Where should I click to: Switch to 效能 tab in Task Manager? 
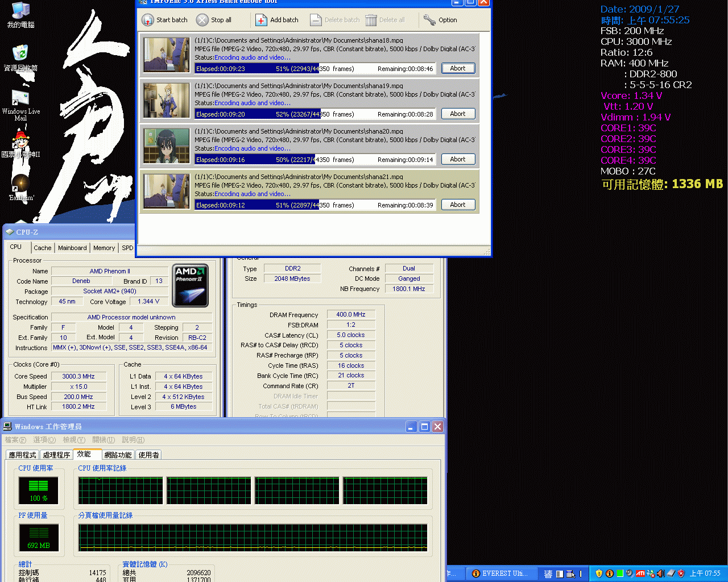pos(88,454)
